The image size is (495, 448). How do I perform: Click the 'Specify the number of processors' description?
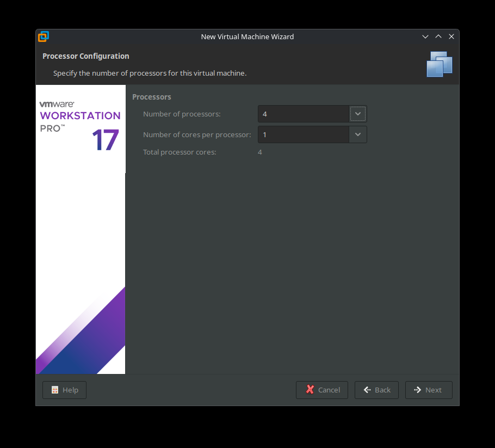click(150, 73)
